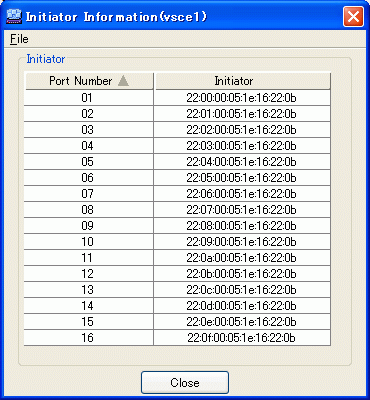The image size is (370, 400).
Task: Sort by the Port Number column header
Action: point(89,81)
